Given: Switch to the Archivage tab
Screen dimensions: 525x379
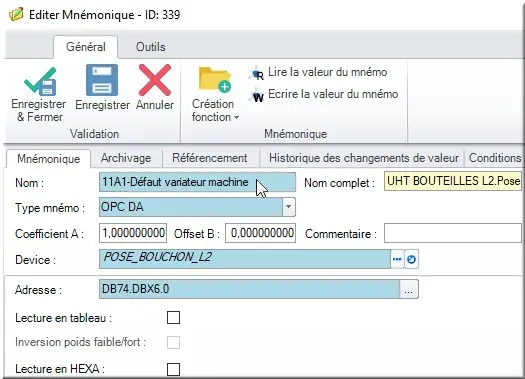Looking at the screenshot, I should [x=126, y=158].
